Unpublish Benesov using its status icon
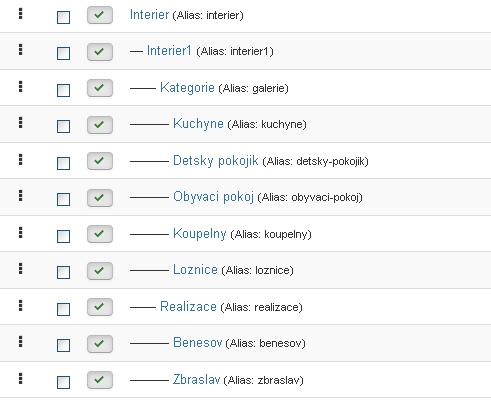Viewport: 491px width, 406px height. [x=100, y=344]
